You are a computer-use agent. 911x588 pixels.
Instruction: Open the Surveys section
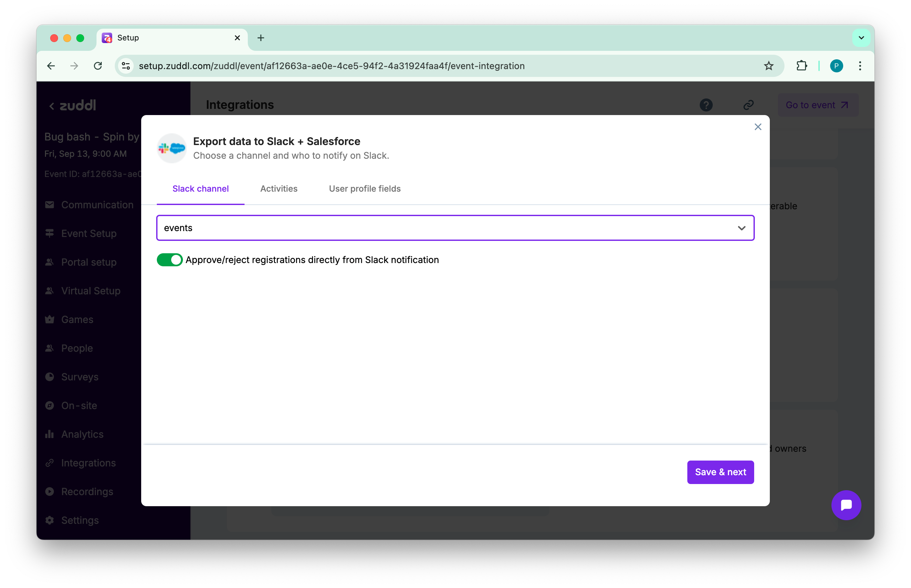point(80,377)
